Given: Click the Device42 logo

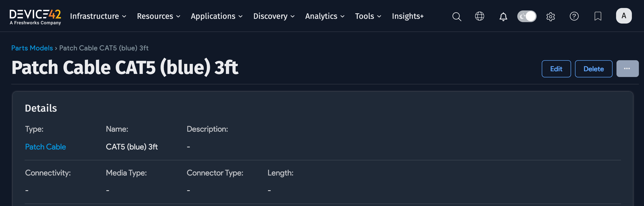Looking at the screenshot, I should [35, 16].
